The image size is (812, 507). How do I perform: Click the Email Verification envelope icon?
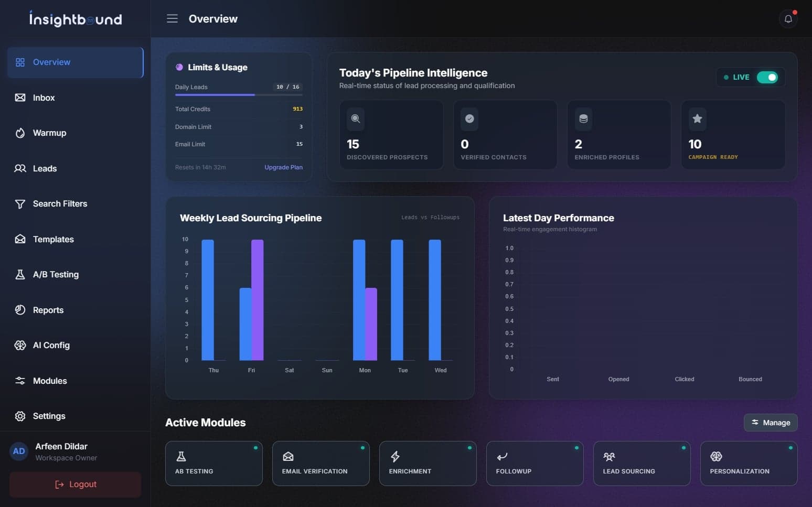(x=288, y=456)
